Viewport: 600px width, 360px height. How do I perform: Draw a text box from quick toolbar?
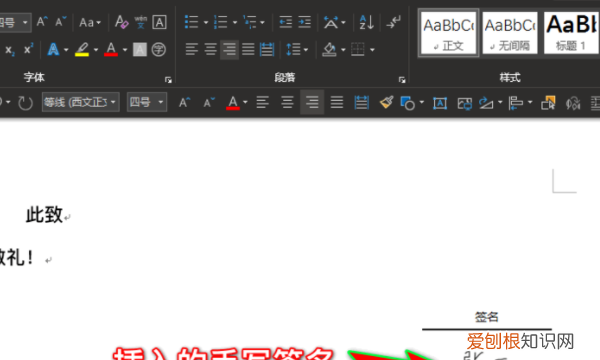(x=440, y=103)
